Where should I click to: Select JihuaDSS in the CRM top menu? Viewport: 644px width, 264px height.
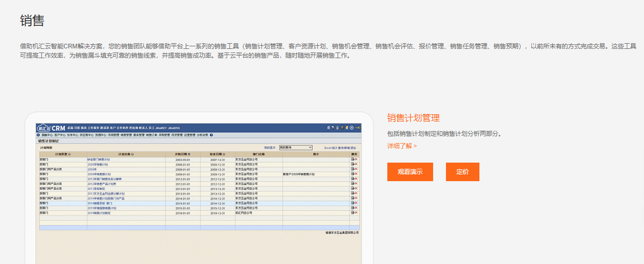click(x=174, y=128)
